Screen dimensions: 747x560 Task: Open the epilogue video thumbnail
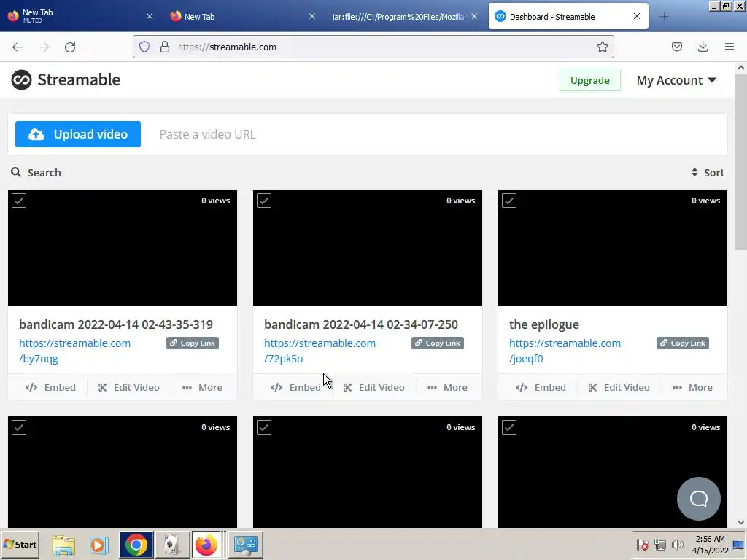(613, 248)
